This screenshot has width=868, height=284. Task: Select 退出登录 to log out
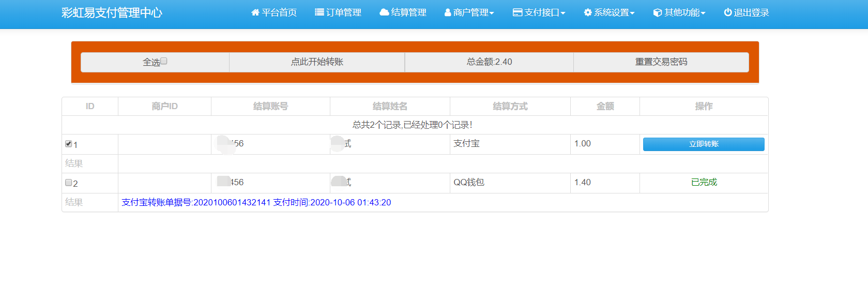pos(747,12)
